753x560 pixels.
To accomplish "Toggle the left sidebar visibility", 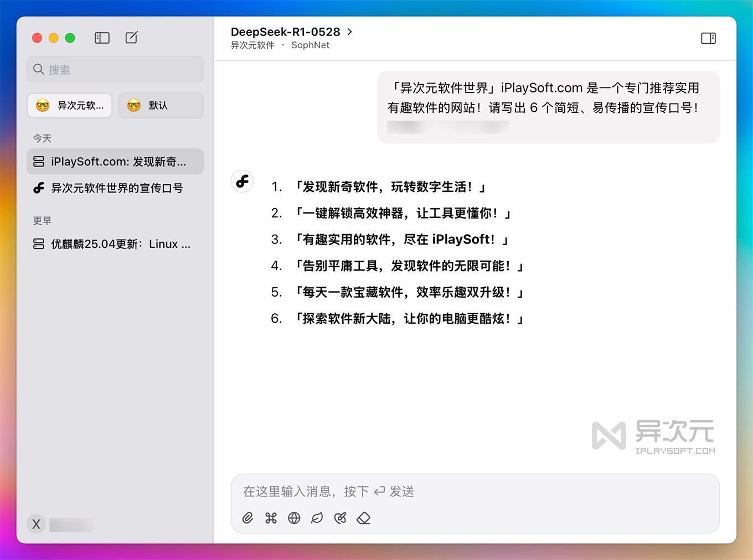I will (x=102, y=38).
